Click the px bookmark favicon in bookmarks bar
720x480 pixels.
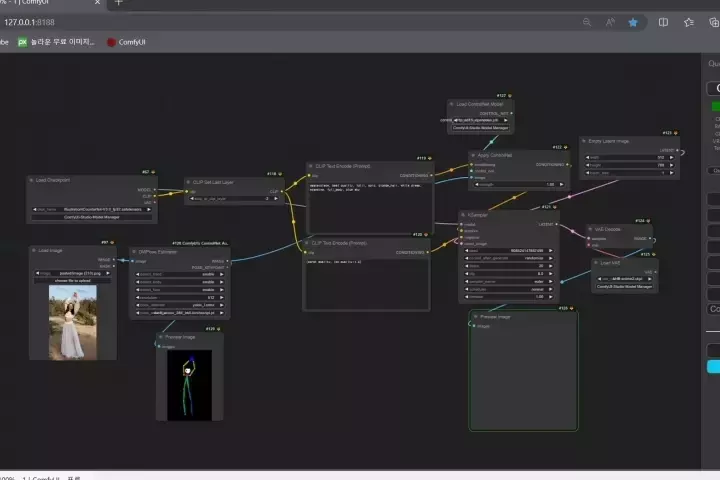tap(22, 42)
